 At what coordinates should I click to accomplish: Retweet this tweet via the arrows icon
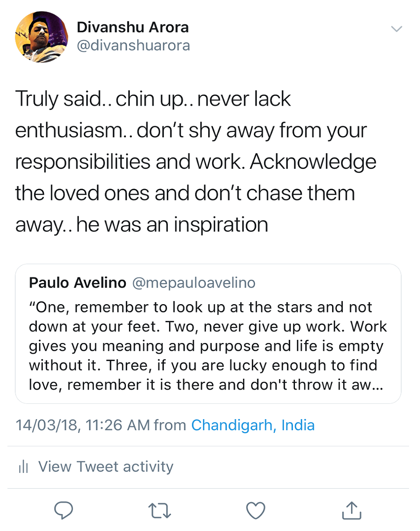click(x=160, y=511)
